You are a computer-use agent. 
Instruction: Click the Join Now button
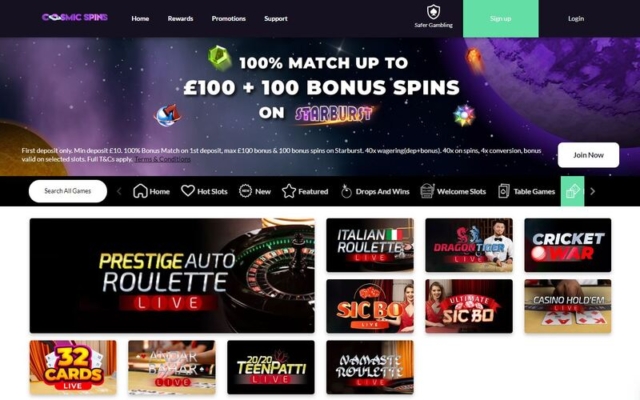tap(588, 155)
